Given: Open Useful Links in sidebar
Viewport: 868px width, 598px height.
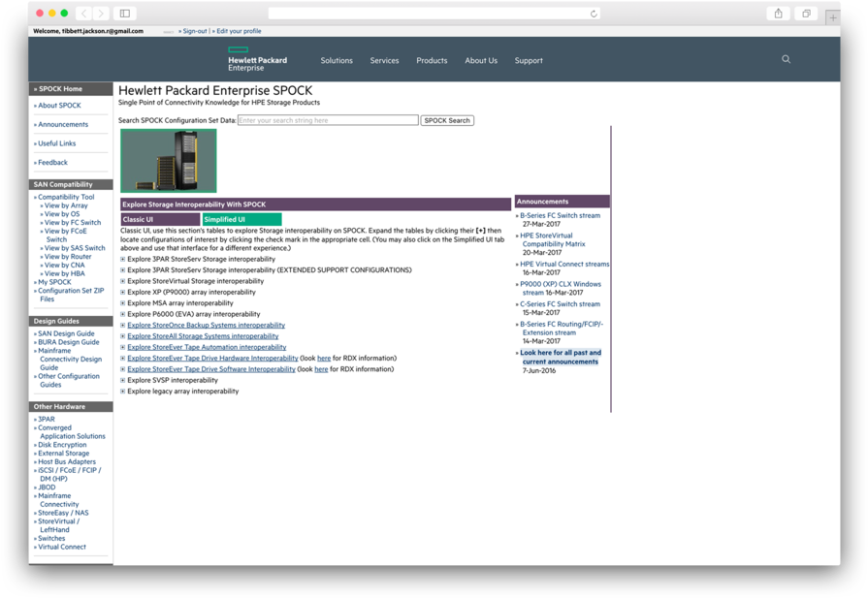Looking at the screenshot, I should pos(56,143).
